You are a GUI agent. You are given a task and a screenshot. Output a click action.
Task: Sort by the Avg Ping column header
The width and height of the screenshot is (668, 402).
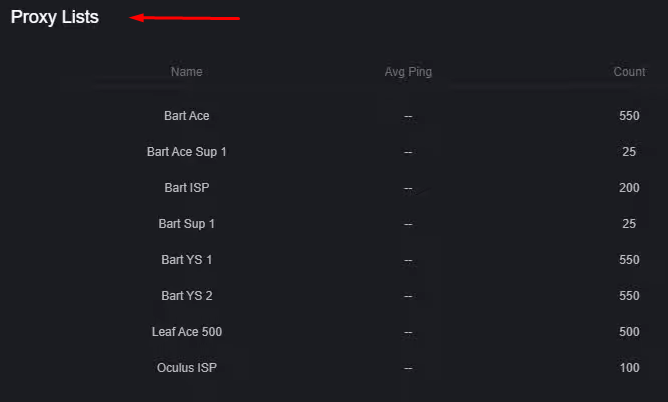point(408,72)
